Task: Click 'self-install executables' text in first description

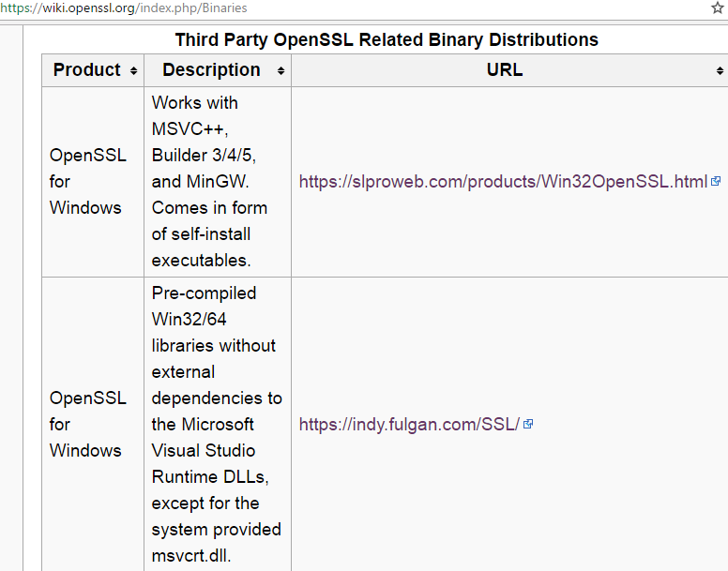Action: (201, 248)
